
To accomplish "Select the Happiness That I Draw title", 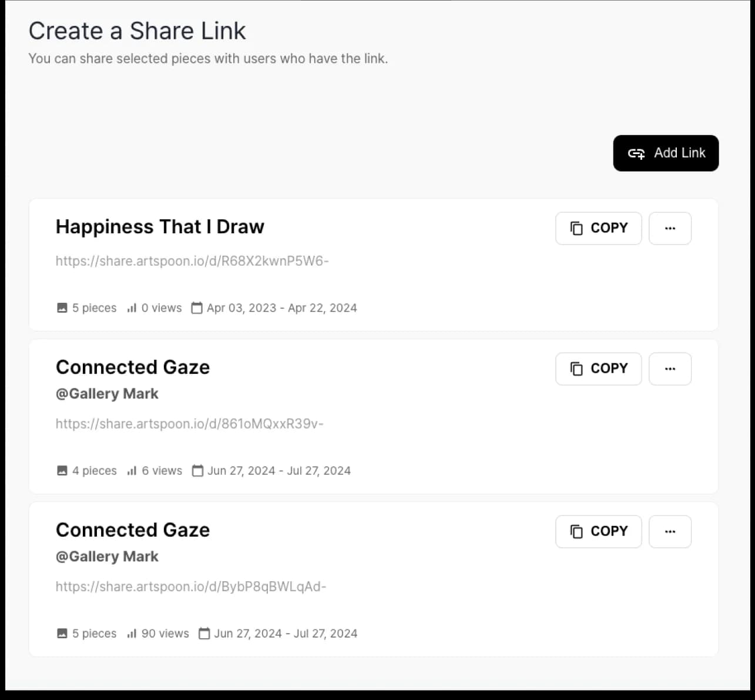I will pos(160,227).
